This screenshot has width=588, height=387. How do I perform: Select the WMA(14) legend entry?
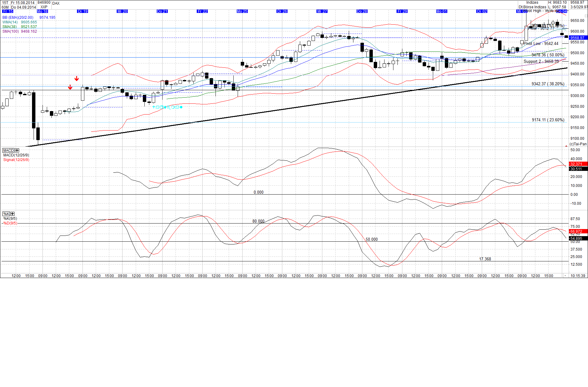10,22
